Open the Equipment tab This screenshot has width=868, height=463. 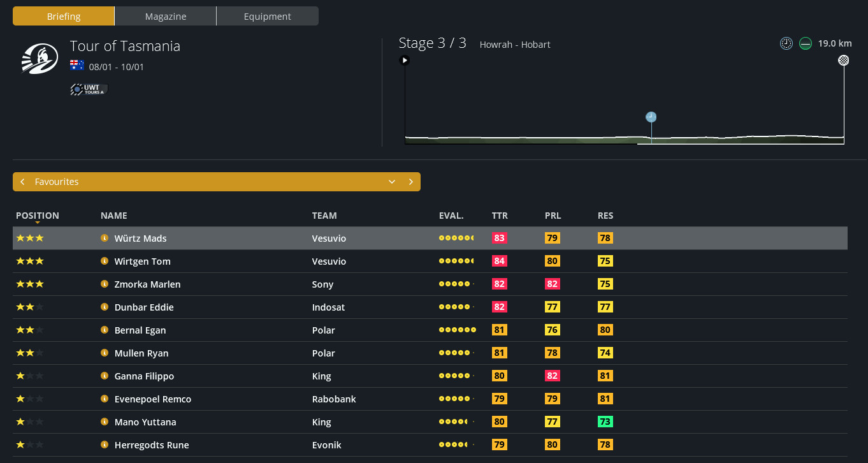pos(267,17)
